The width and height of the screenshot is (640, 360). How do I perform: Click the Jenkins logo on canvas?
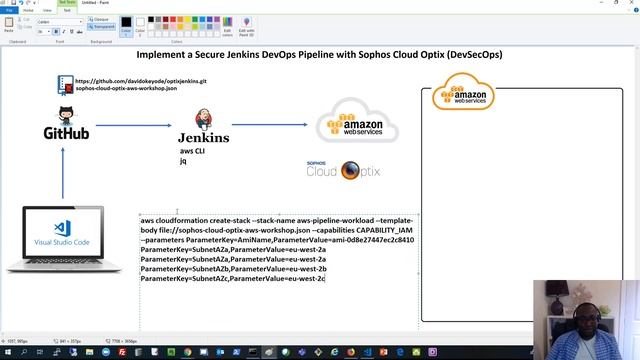(204, 126)
